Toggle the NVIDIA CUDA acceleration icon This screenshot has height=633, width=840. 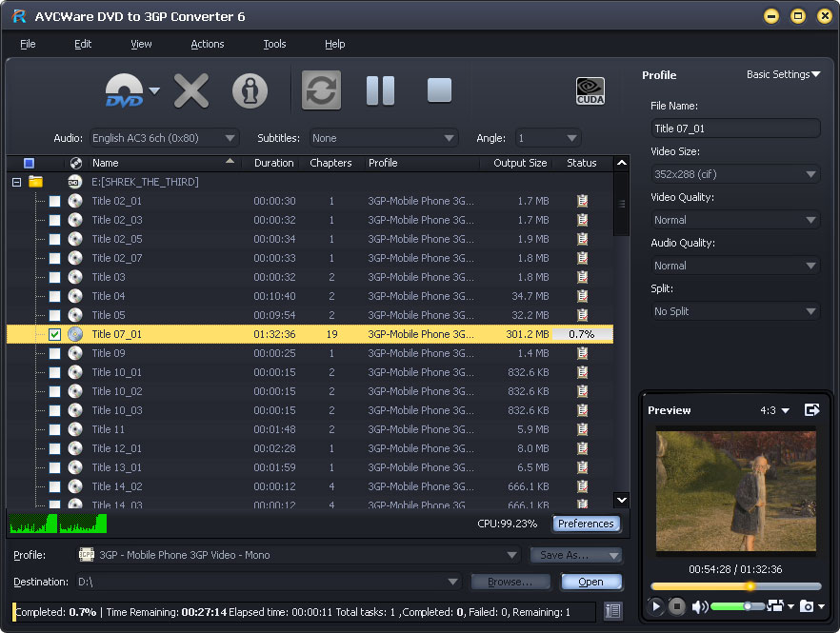click(x=590, y=90)
